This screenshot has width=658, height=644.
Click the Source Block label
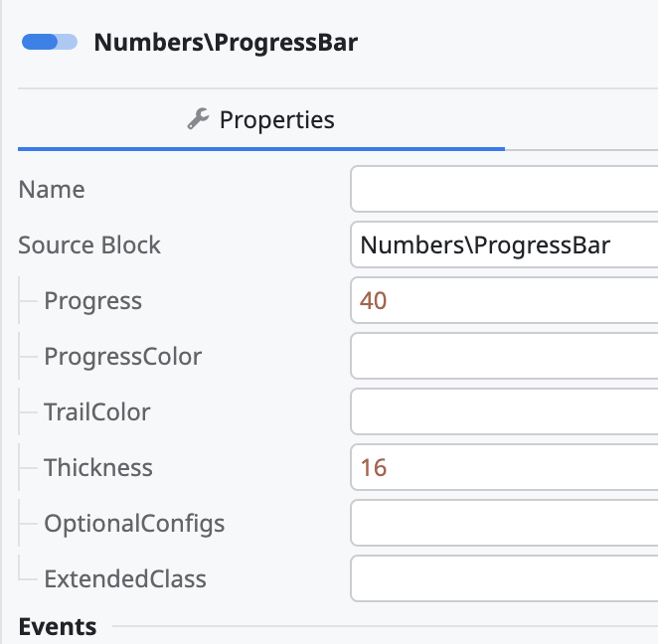[89, 245]
